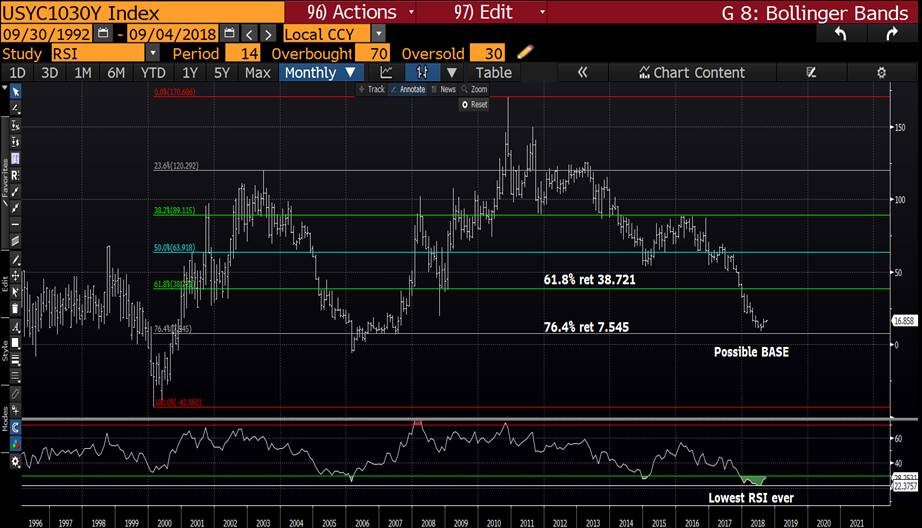Image resolution: width=922 pixels, height=528 pixels.
Task: Open the Chart Content panel
Action: tap(692, 72)
